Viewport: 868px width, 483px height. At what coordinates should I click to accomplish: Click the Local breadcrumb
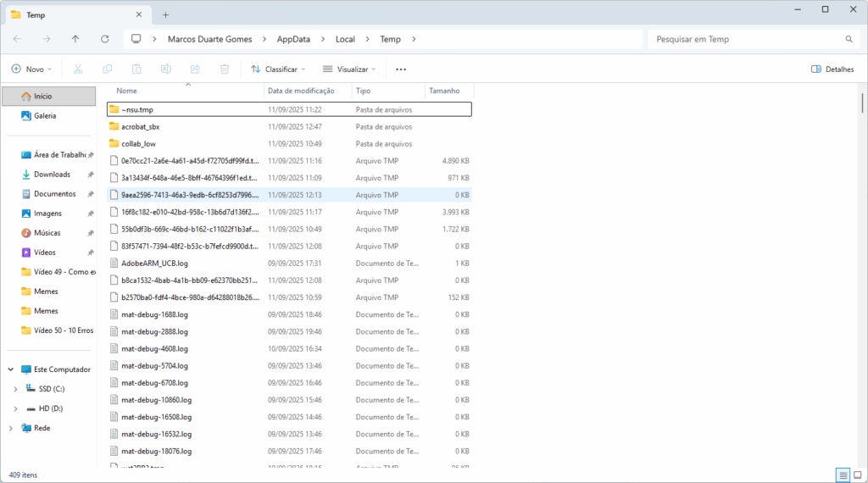pyautogui.click(x=345, y=39)
